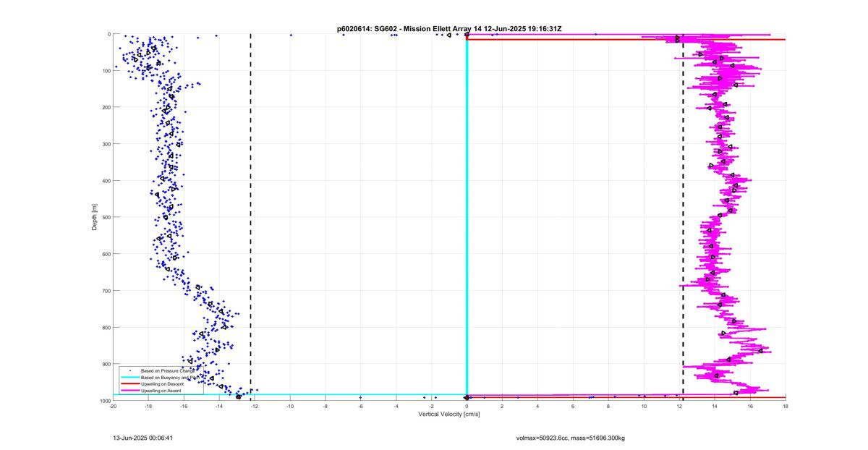Click the magenta line sample in legend
This screenshot has width=868, height=450.
[130, 390]
